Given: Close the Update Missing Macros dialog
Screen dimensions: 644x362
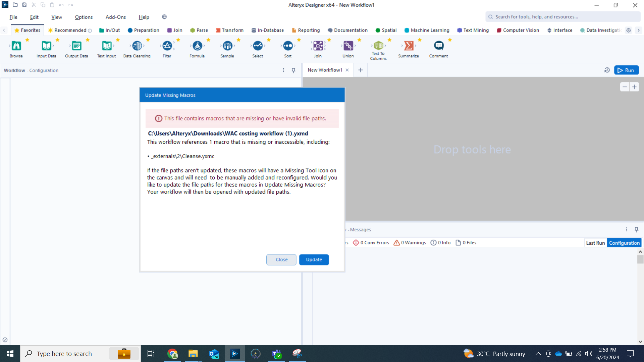Looking at the screenshot, I should [x=281, y=259].
